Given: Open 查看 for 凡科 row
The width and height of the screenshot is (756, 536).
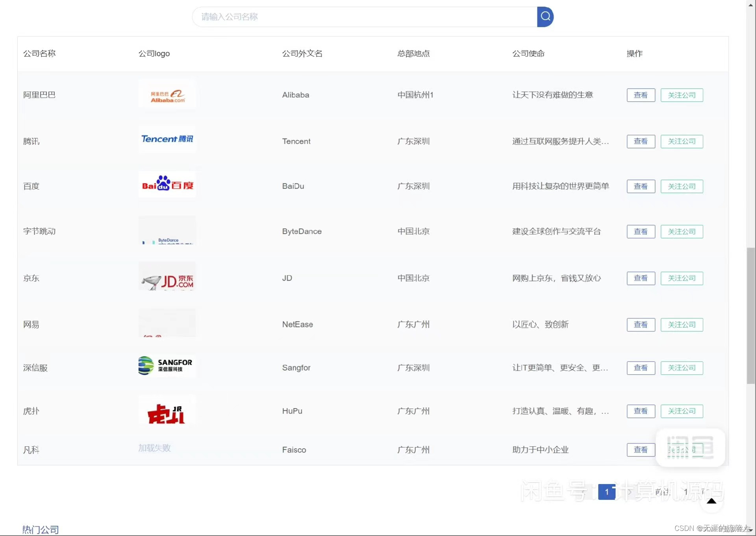Looking at the screenshot, I should coord(641,450).
